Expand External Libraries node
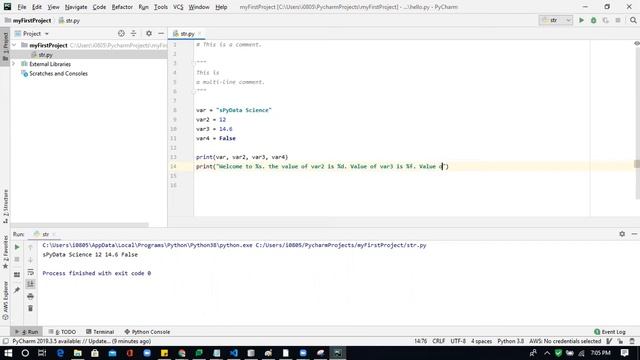The width and height of the screenshot is (640, 360). [x=13, y=64]
